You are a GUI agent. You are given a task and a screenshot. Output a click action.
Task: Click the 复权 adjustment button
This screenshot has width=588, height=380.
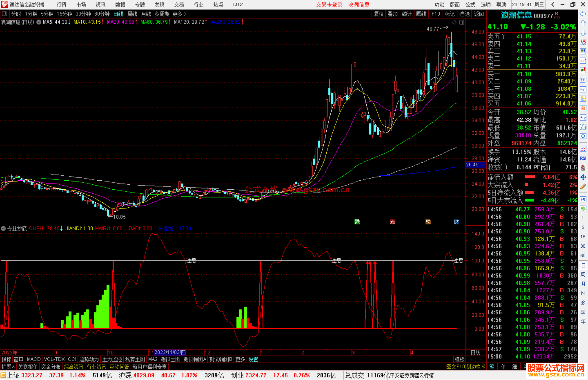pos(379,14)
